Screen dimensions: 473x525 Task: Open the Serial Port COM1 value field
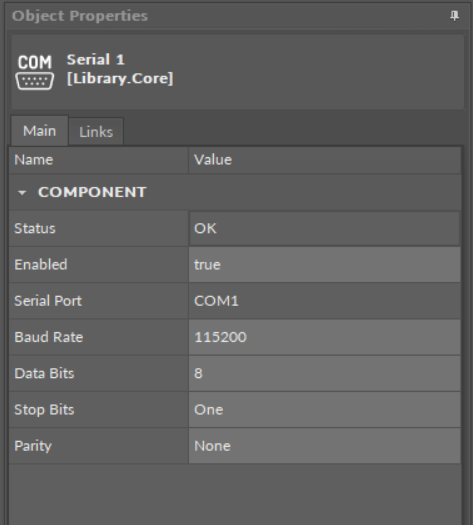(x=324, y=301)
